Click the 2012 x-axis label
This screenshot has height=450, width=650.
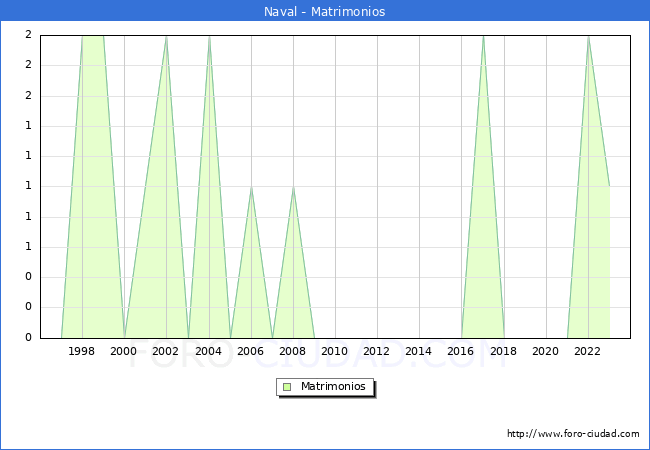[376, 351]
